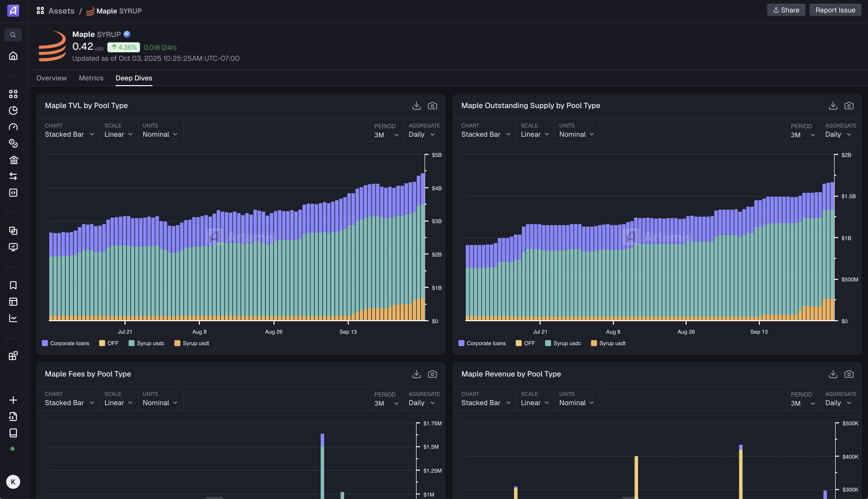Click the OFF legend color swatch in the TVL chart
Screen dimensions: 868x499
point(102,343)
